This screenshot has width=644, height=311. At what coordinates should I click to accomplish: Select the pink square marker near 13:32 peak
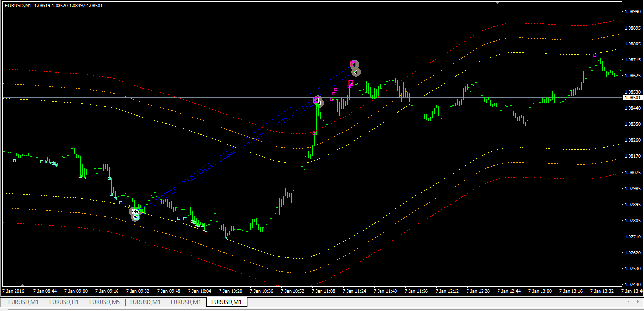coord(595,56)
